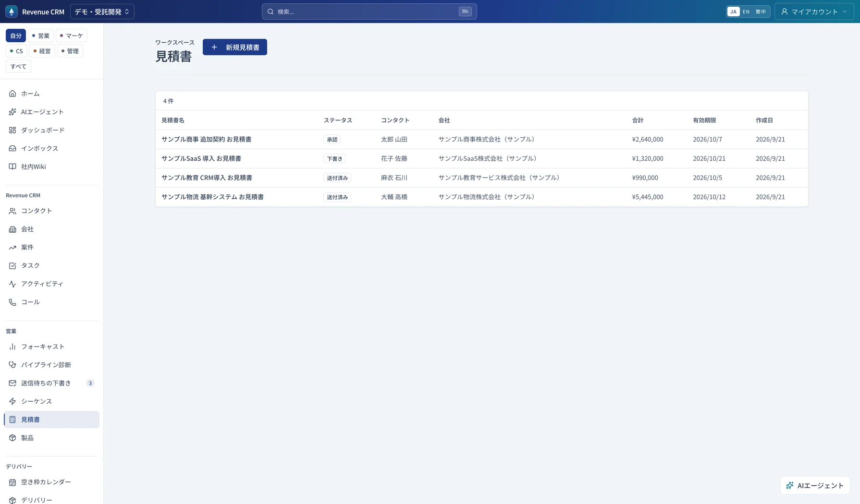Select the 経営 role chip
The image size is (860, 504).
click(x=42, y=51)
